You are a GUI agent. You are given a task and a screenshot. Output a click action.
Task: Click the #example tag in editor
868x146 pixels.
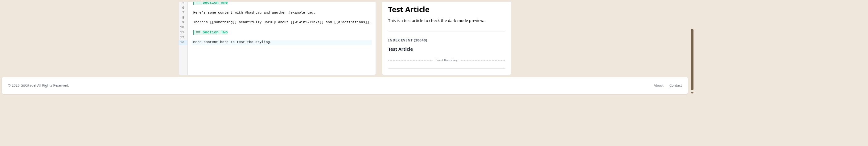[x=297, y=13]
